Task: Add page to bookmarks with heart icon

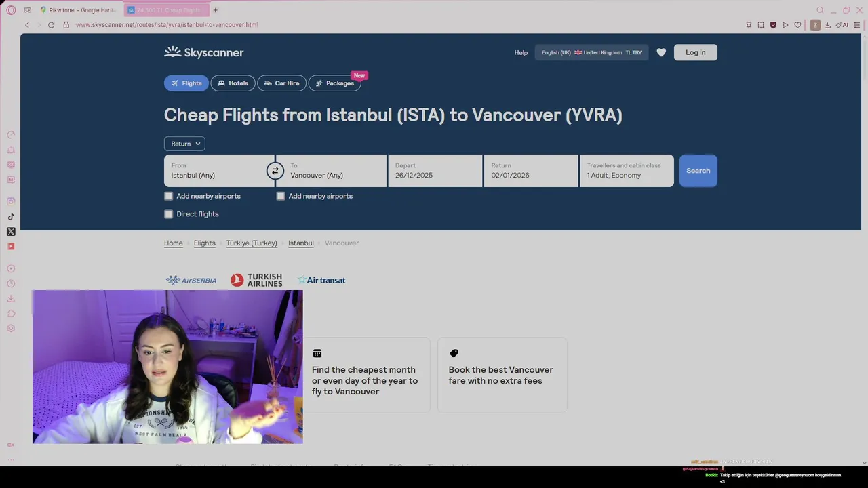Action: pyautogui.click(x=797, y=25)
